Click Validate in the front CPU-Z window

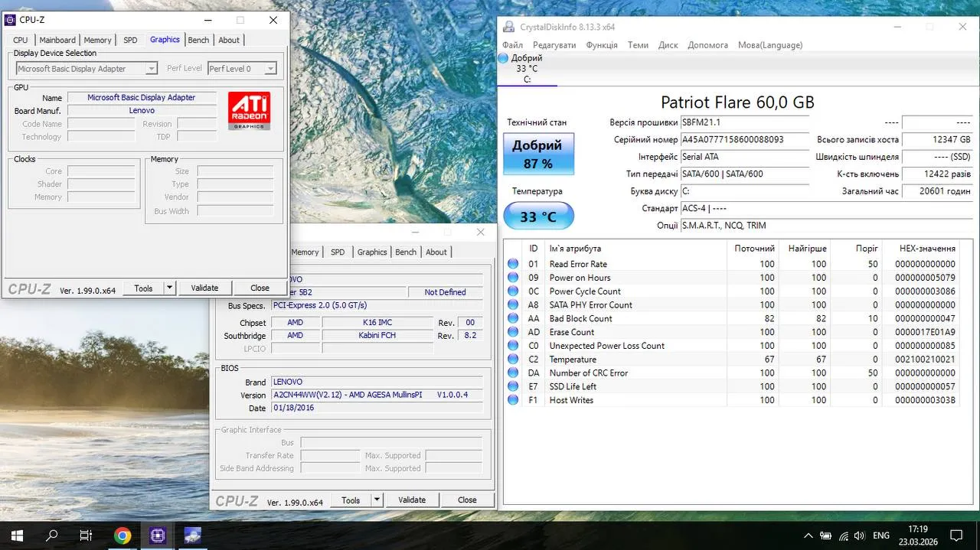pyautogui.click(x=204, y=288)
